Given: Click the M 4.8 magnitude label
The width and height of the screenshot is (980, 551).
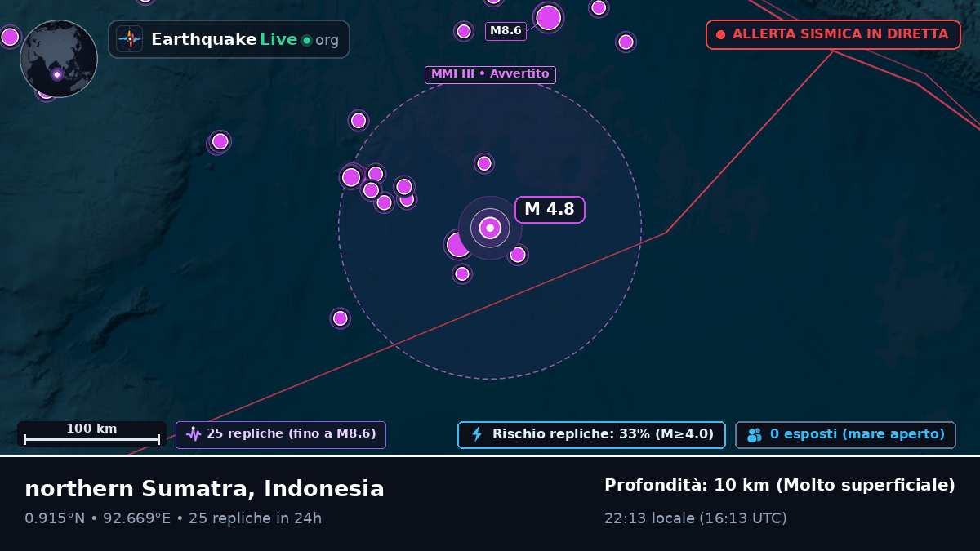Looking at the screenshot, I should coord(550,209).
